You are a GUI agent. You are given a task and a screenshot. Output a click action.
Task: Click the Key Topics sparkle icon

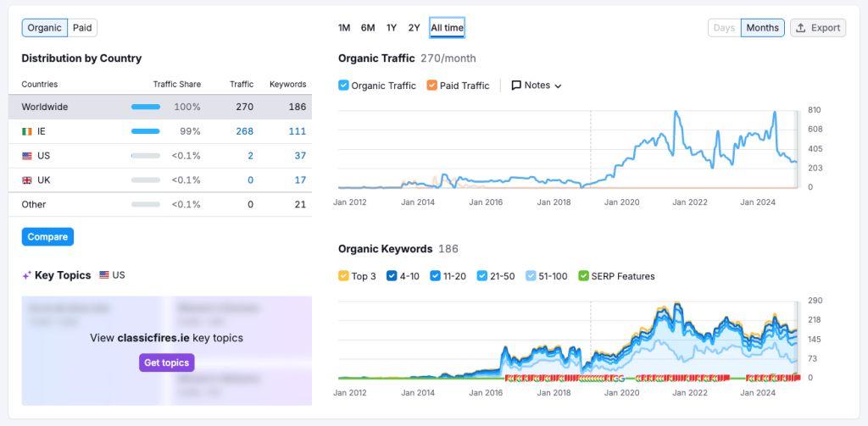coord(26,275)
